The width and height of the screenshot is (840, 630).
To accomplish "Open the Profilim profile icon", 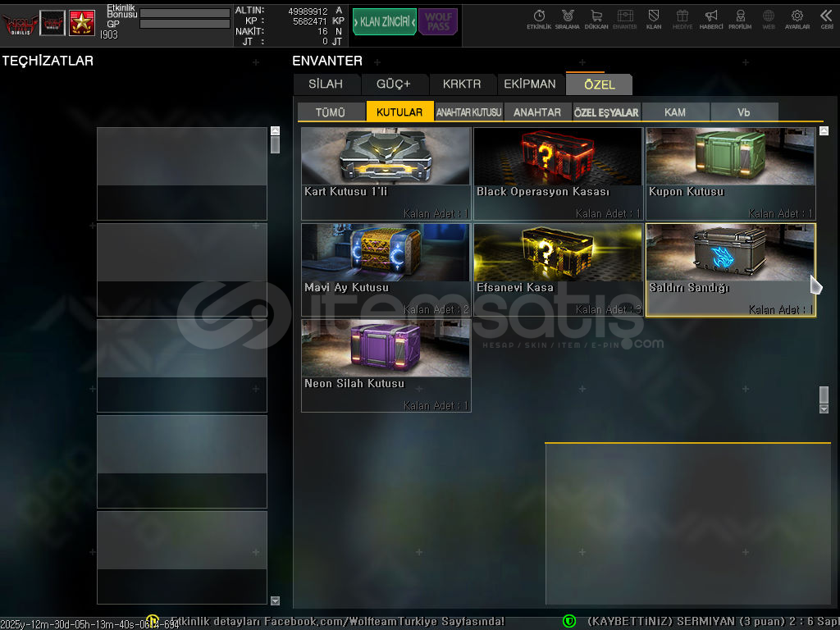I will (740, 18).
